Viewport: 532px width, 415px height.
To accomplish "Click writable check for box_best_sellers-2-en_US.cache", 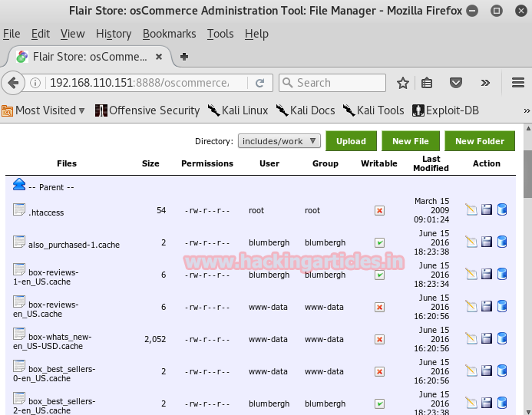I will point(379,403).
